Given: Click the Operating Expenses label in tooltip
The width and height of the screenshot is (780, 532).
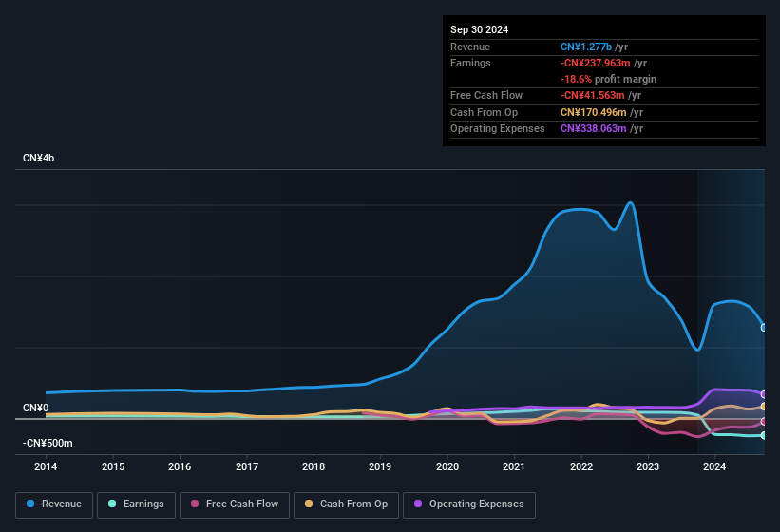Looking at the screenshot, I should tap(498, 129).
